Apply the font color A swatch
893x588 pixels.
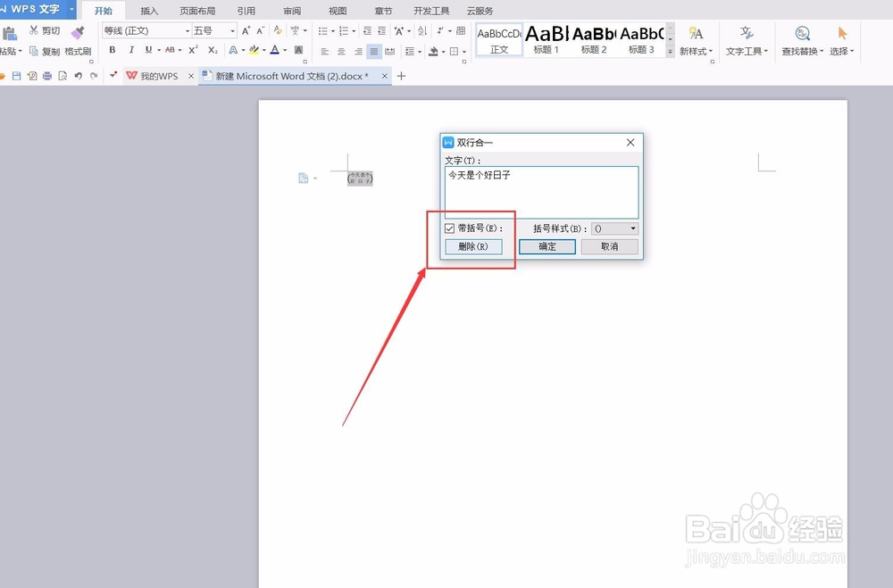[274, 50]
